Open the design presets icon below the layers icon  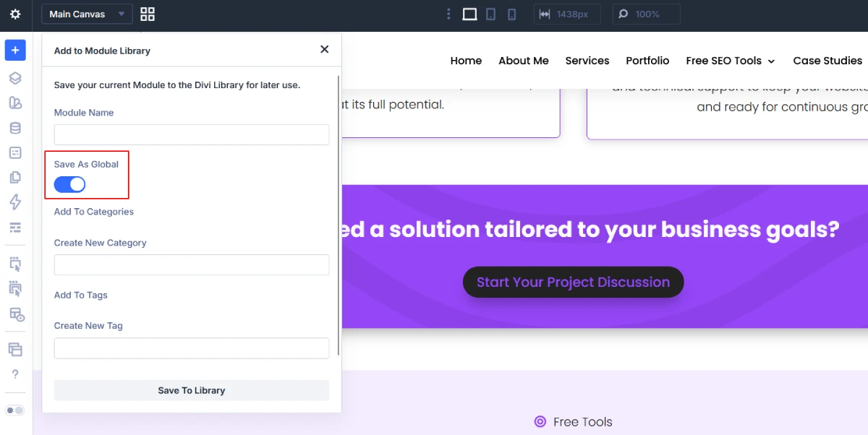[x=15, y=103]
